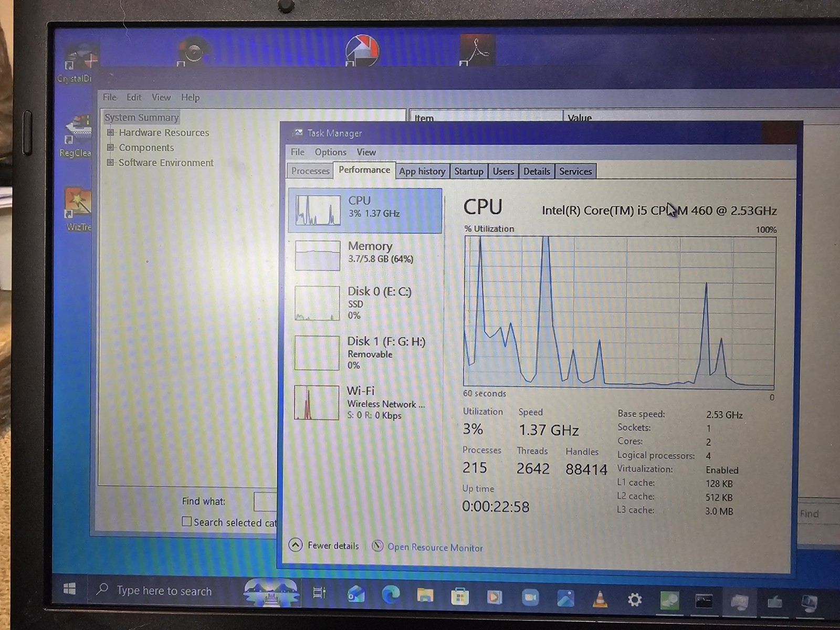Enable the Search selected category checkbox
Image resolution: width=840 pixels, height=630 pixels.
click(186, 521)
